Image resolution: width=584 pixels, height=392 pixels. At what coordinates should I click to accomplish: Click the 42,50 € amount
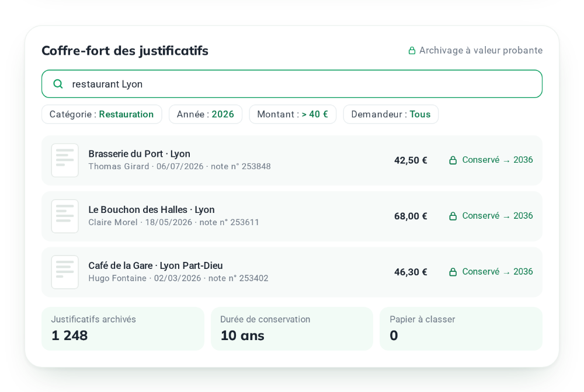click(411, 160)
